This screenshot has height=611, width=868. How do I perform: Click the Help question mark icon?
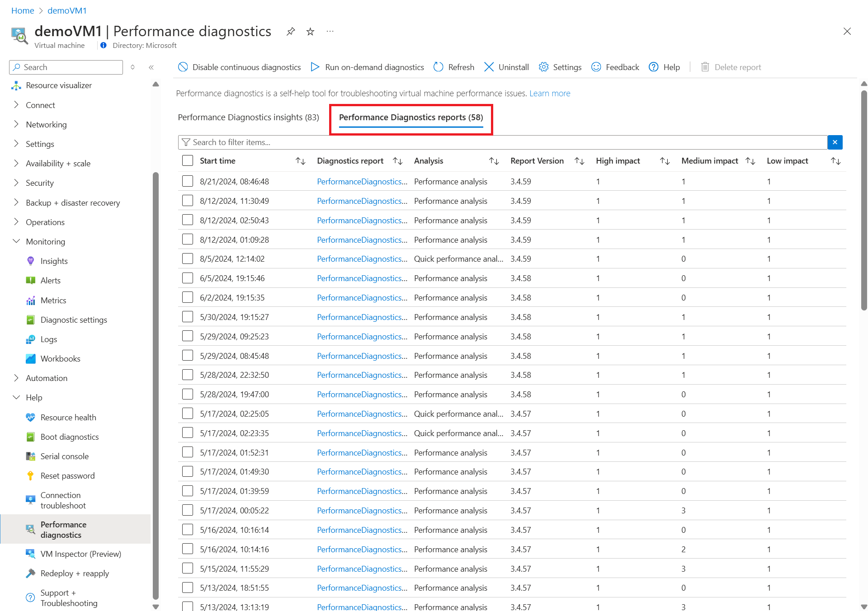[654, 67]
